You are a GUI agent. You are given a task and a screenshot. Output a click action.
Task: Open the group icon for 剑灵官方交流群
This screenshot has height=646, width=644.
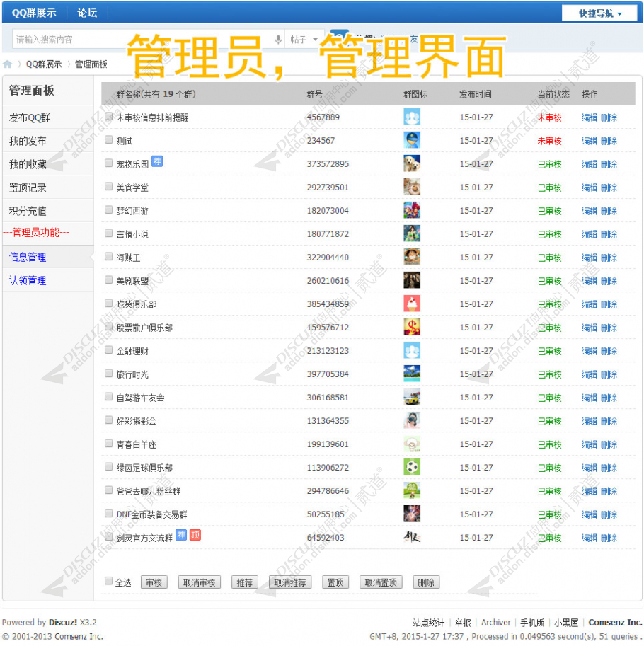(412, 537)
